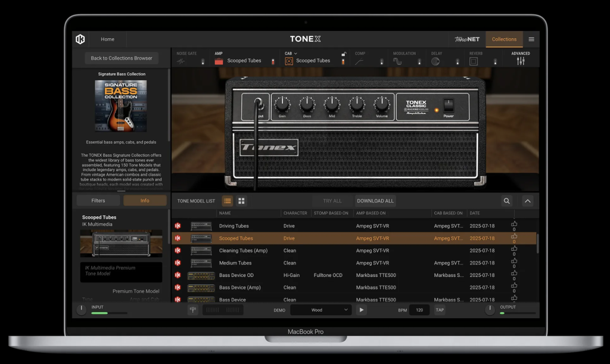Viewport: 610px width, 364px height.
Task: Expand the CAB chevron menu
Action: [x=295, y=54]
